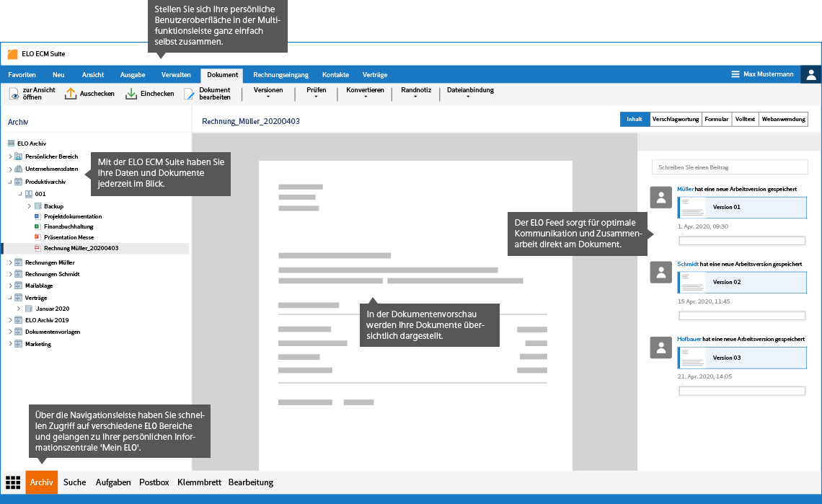Expand the Dokumentenvorlagen node
The image size is (822, 504).
tap(10, 332)
